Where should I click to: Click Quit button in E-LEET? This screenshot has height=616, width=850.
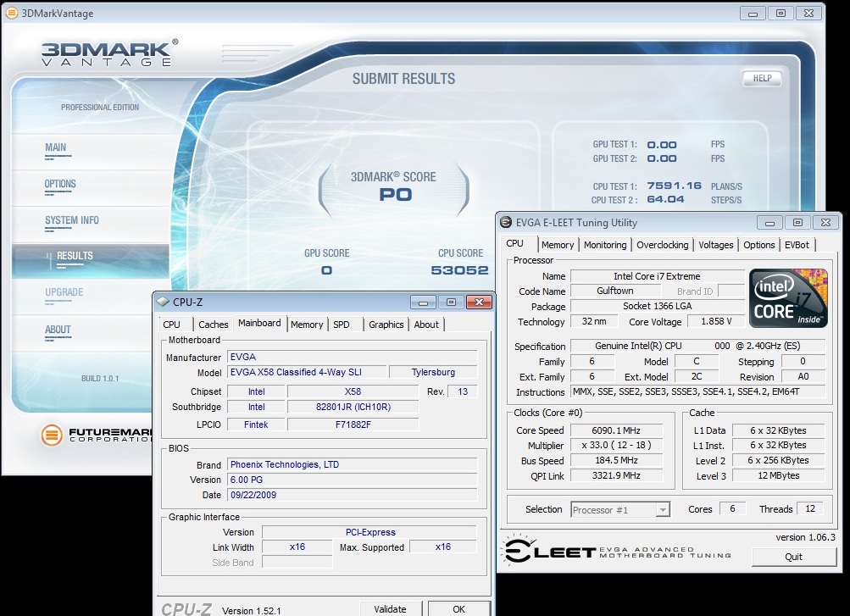pos(793,557)
